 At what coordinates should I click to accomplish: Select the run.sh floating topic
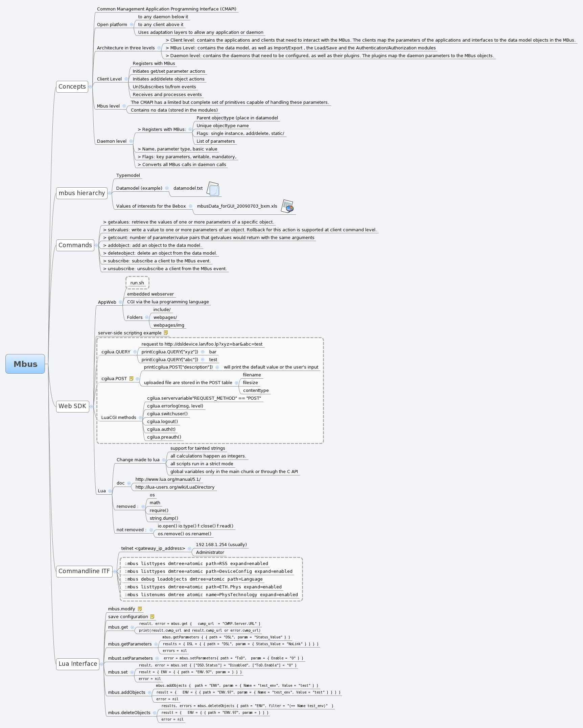point(137,283)
